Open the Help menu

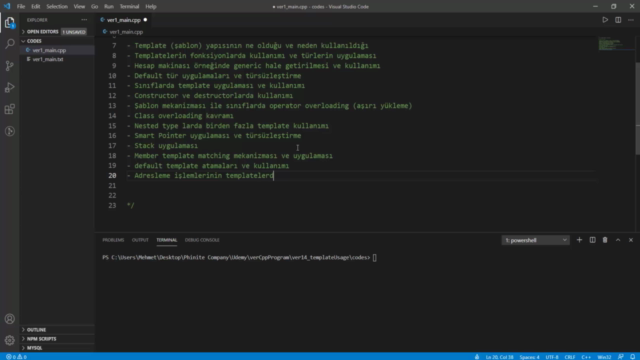point(151,7)
